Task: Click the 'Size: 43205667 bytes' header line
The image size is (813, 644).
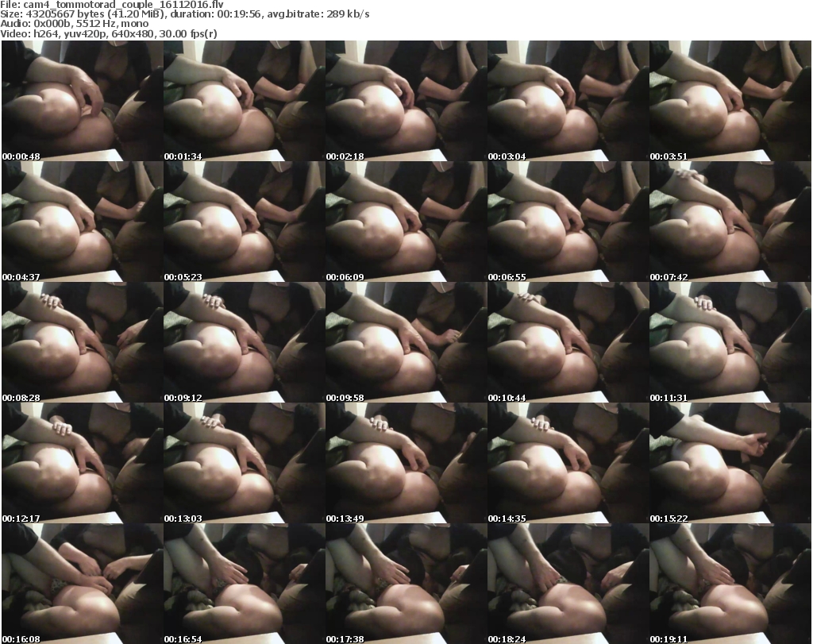Action: (x=184, y=14)
